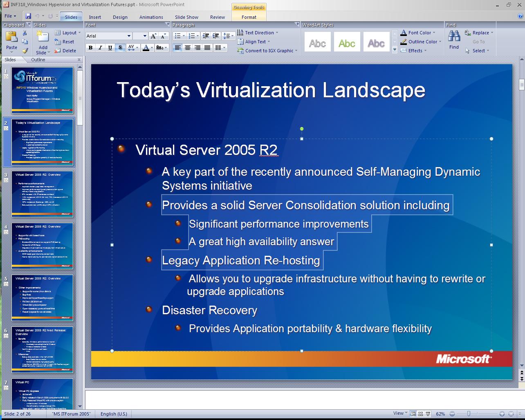Open the Text Direction dropdown

258,33
